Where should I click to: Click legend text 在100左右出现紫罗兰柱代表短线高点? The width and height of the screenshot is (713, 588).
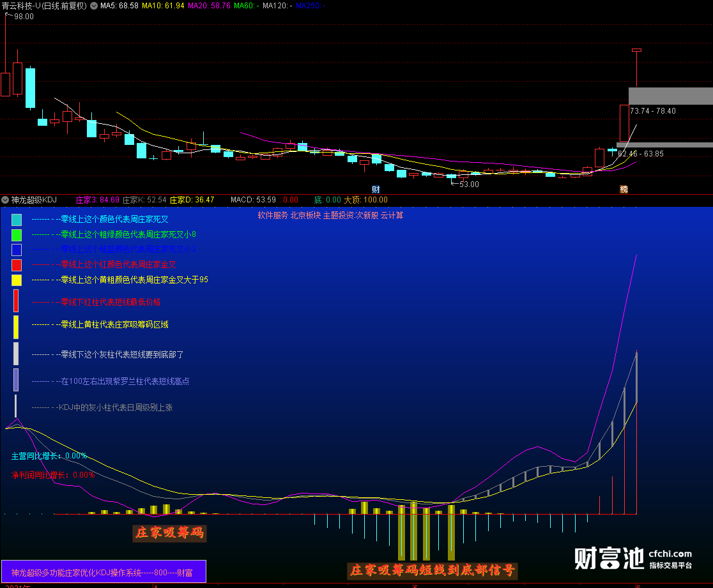[125, 381]
